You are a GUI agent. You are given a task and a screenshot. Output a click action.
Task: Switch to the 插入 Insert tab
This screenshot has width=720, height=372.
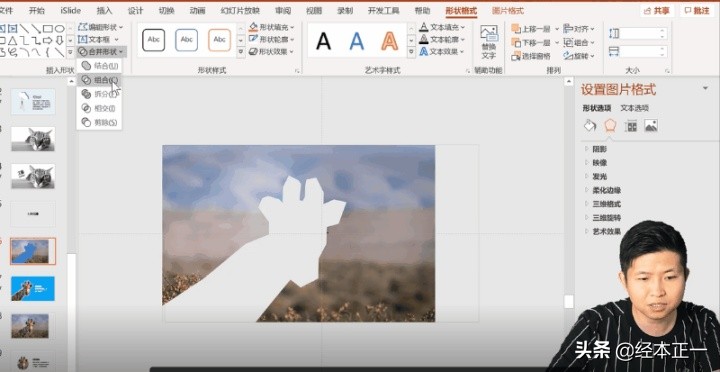click(104, 11)
